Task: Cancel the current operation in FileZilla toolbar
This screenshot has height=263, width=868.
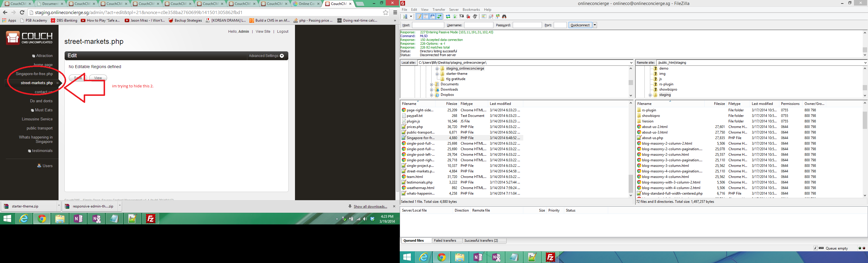Action: tap(462, 16)
